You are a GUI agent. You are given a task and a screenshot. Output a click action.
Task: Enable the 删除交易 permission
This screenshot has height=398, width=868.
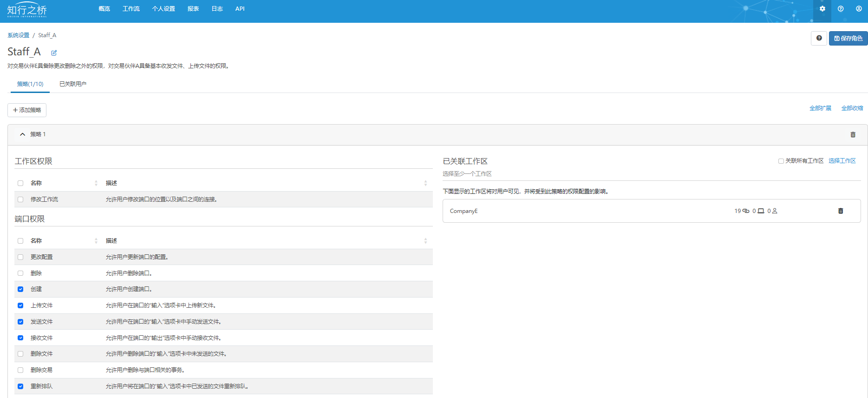(20, 370)
